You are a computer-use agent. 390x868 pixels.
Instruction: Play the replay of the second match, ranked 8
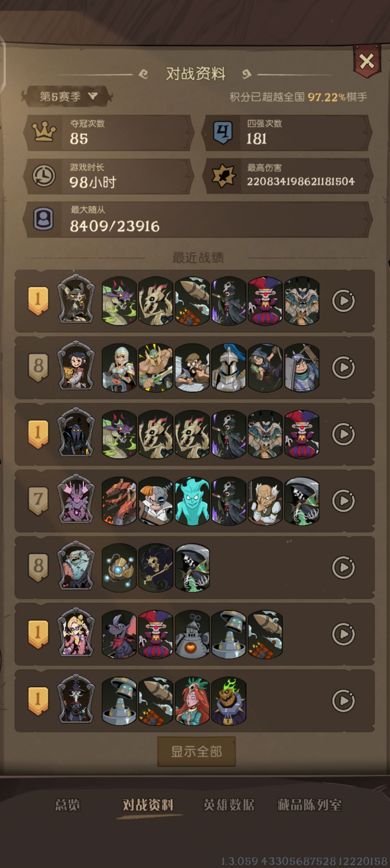[343, 367]
